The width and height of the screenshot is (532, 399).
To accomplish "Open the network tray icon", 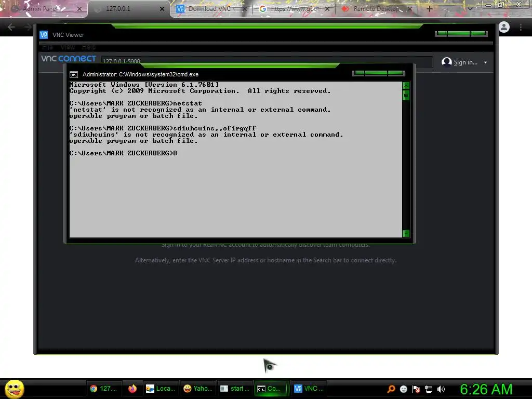I will [x=429, y=389].
